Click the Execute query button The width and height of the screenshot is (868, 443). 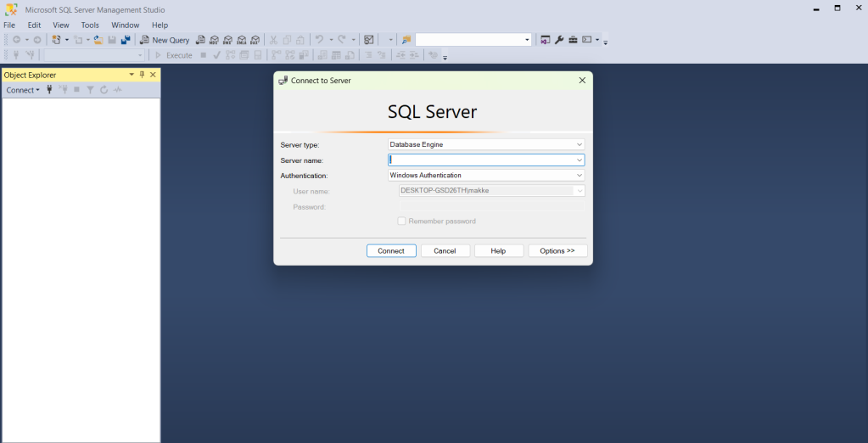[173, 55]
